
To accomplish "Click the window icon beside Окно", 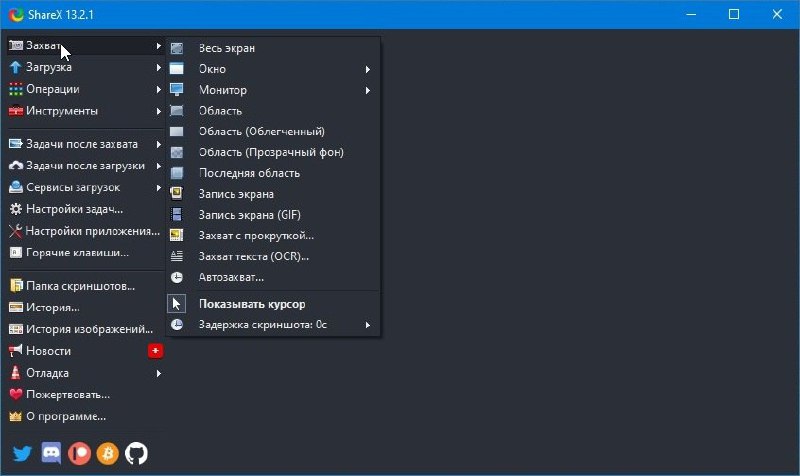I will tap(177, 69).
